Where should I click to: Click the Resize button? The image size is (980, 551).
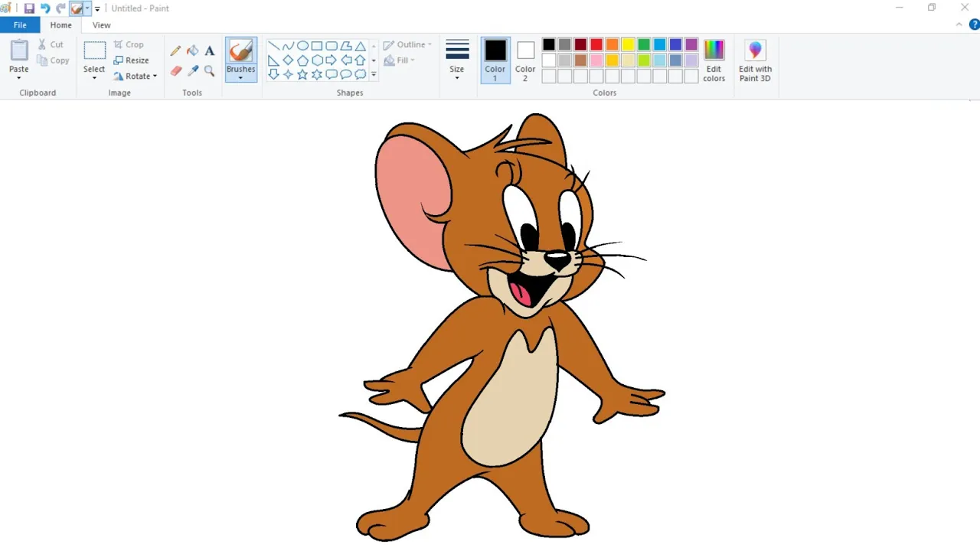tap(131, 60)
